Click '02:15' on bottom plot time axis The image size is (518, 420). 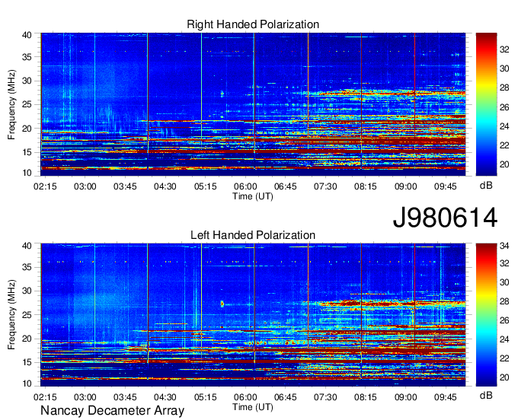tap(45, 397)
